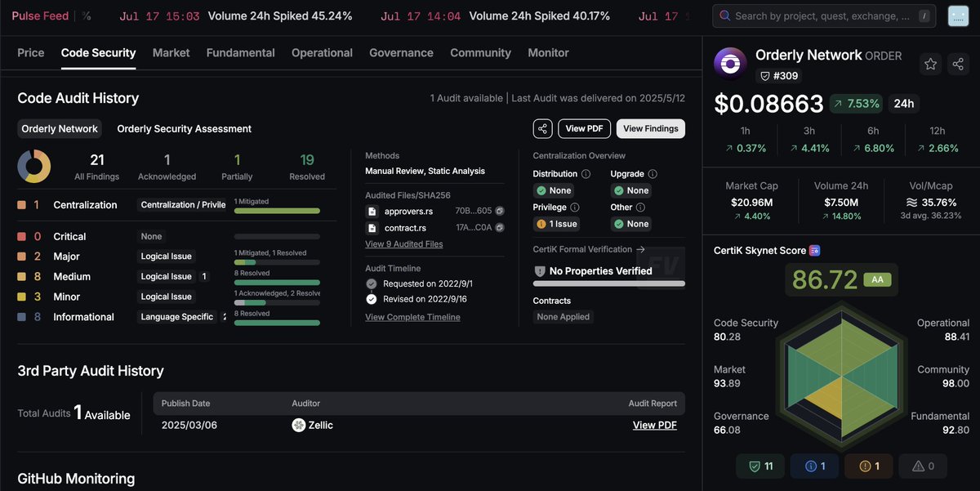Switch to the Market tab
The height and width of the screenshot is (491, 980).
point(171,52)
